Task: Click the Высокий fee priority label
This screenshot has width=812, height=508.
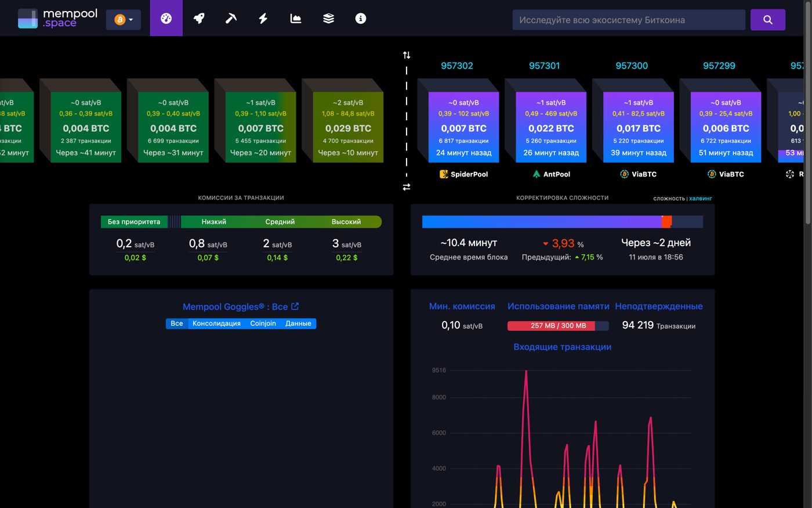Action: pyautogui.click(x=346, y=222)
